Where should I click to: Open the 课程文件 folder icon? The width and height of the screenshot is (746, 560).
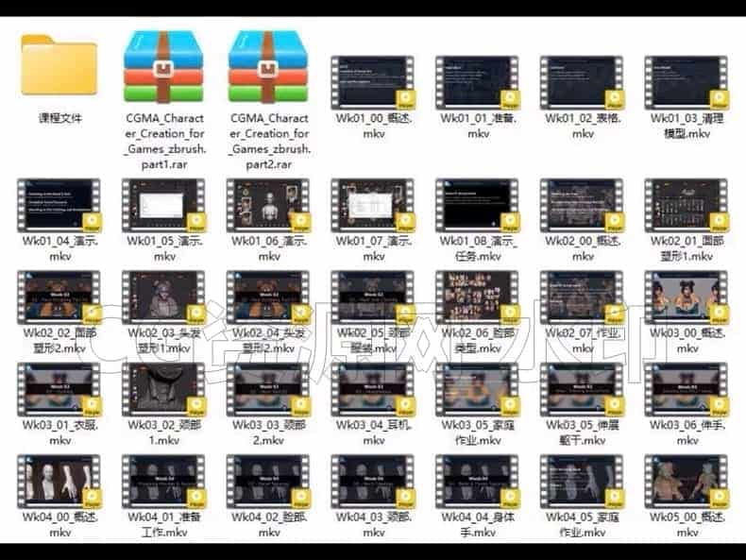click(59, 65)
